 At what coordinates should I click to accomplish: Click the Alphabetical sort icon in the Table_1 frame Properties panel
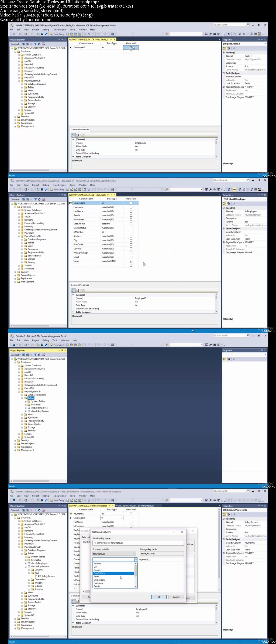tap(229, 48)
